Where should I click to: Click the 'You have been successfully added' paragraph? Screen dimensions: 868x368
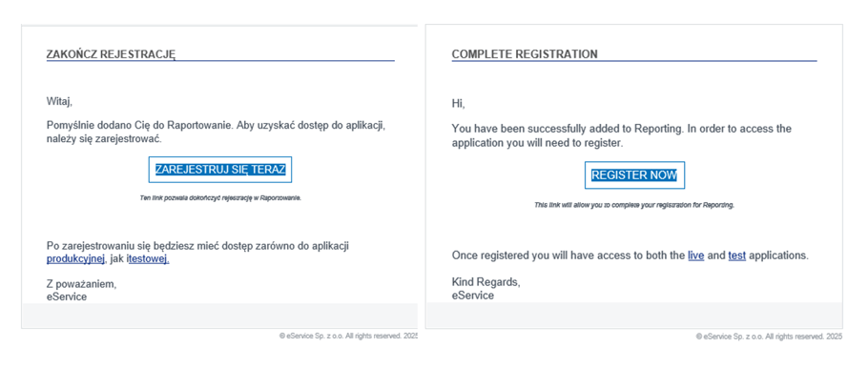point(622,135)
